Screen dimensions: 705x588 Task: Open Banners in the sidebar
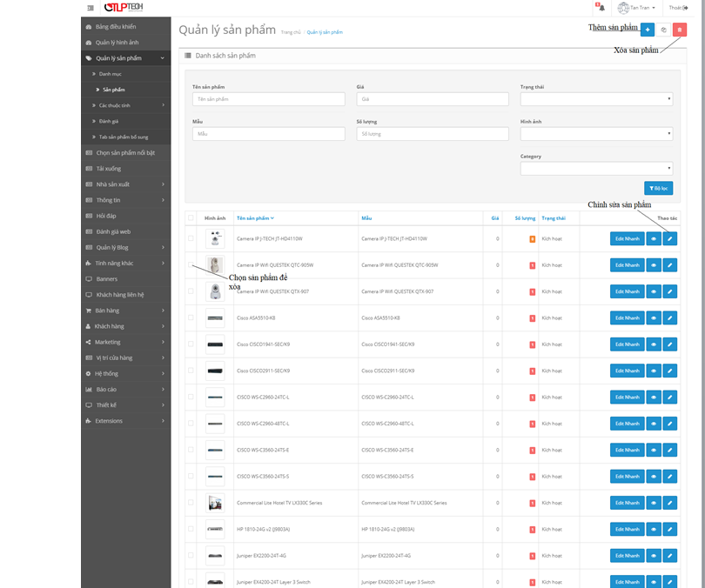(126, 279)
